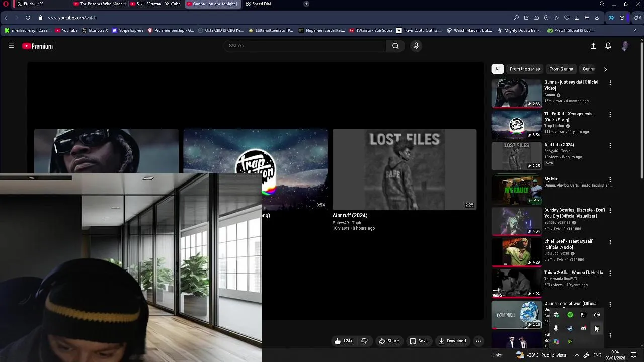Play Aint tuff (2024) endscreen thumbnail
Screen dimensions: 644x362
[x=405, y=169]
